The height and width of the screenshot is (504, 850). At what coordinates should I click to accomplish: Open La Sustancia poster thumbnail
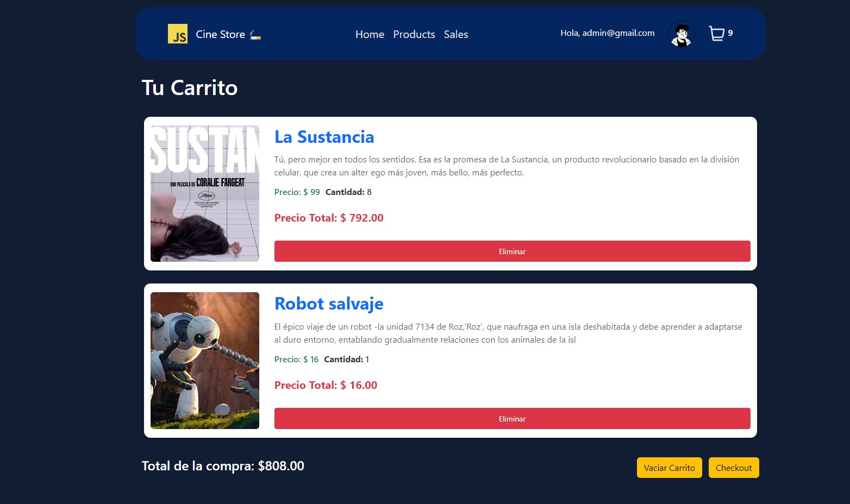(205, 193)
